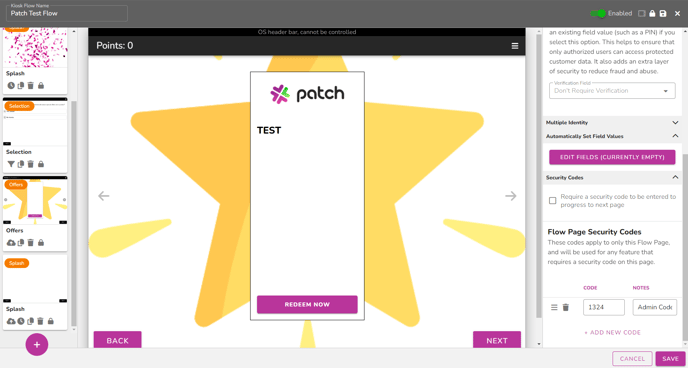688x368 pixels.
Task: Click the Save button at bottom right
Action: [670, 359]
